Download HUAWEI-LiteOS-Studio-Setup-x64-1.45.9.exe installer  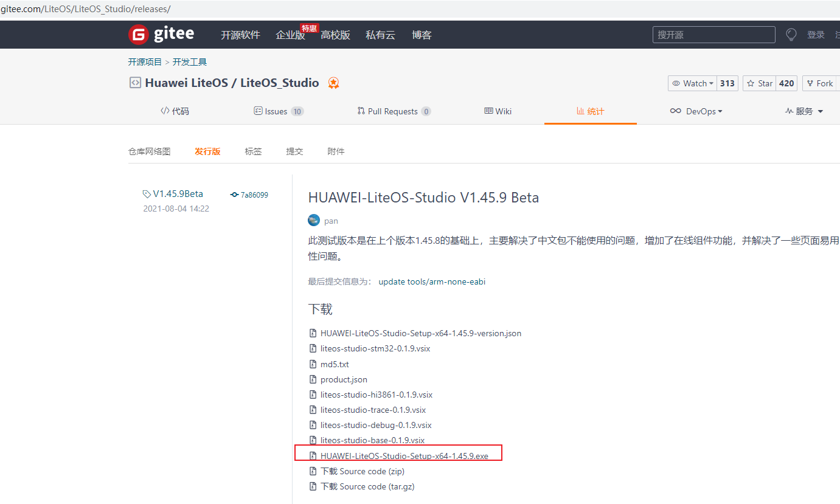[x=404, y=456]
